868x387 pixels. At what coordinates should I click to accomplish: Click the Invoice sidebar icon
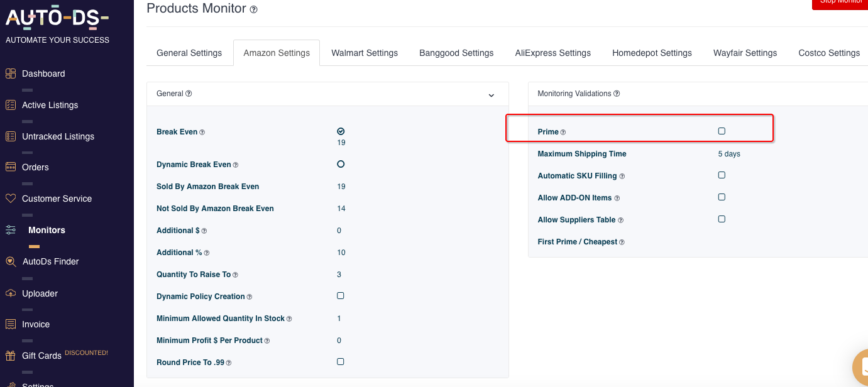click(x=11, y=324)
